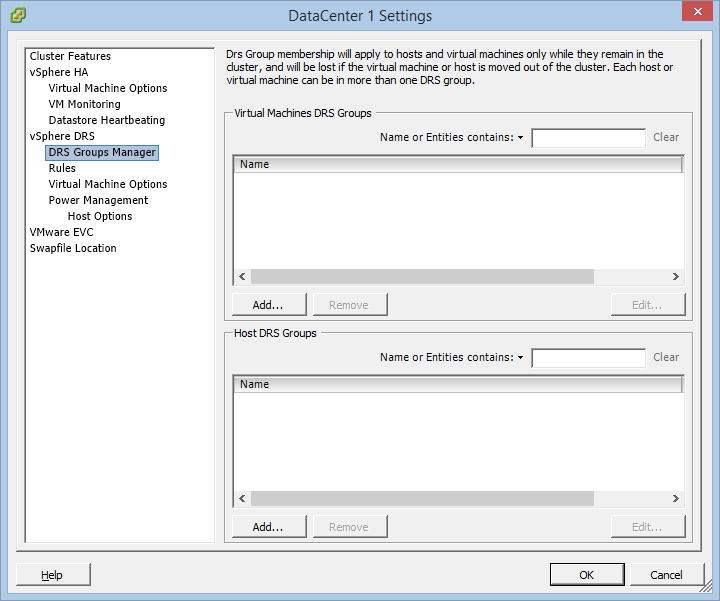Select DRS Groups Manager
The height and width of the screenshot is (601, 720).
[102, 152]
